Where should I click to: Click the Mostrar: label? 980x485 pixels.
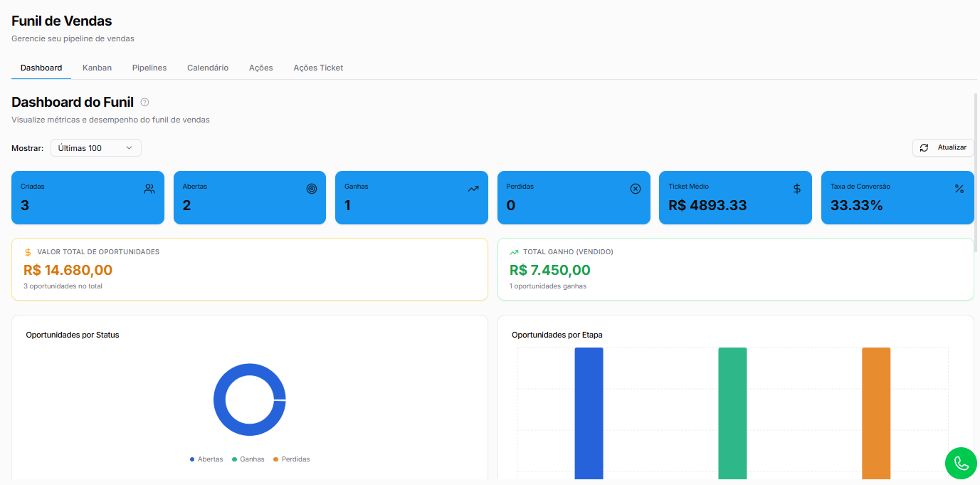28,148
